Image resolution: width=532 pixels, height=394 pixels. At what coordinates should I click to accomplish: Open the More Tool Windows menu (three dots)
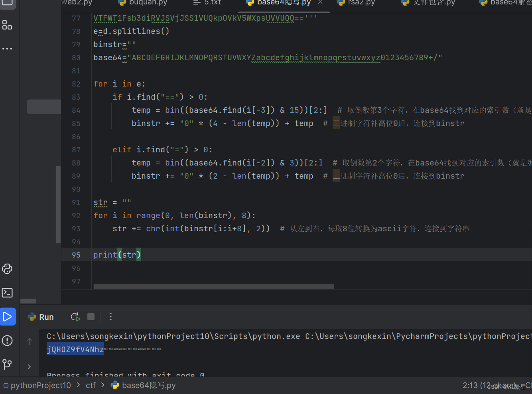coord(7,48)
